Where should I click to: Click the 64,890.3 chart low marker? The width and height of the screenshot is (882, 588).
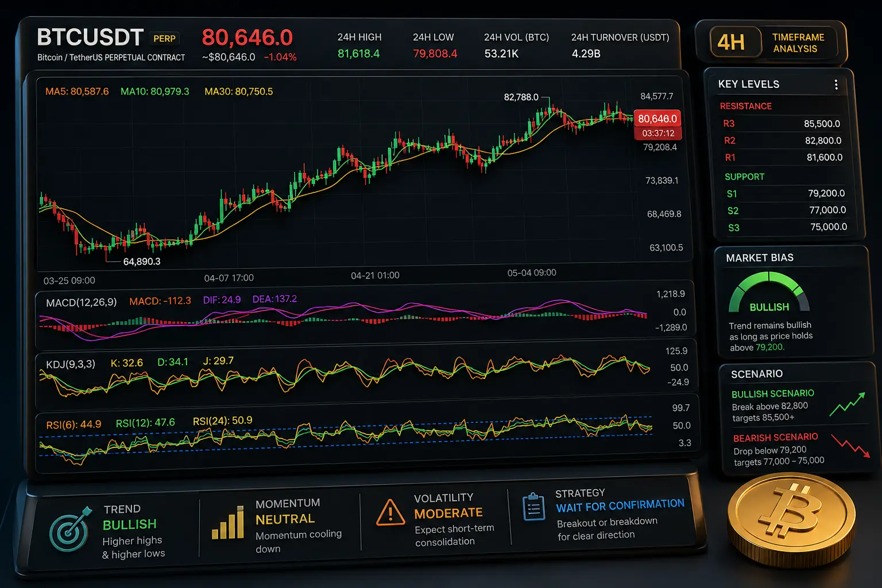click(142, 262)
